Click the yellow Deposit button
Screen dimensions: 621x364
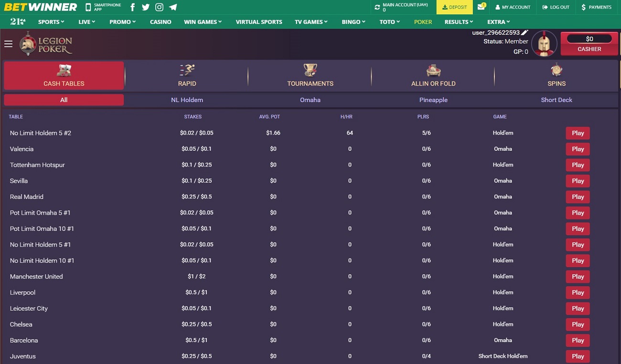[454, 7]
